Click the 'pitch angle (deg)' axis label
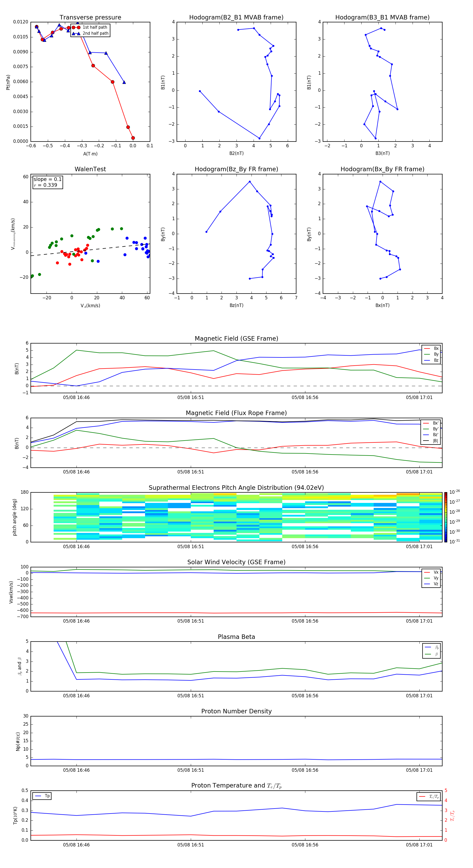 (14, 517)
